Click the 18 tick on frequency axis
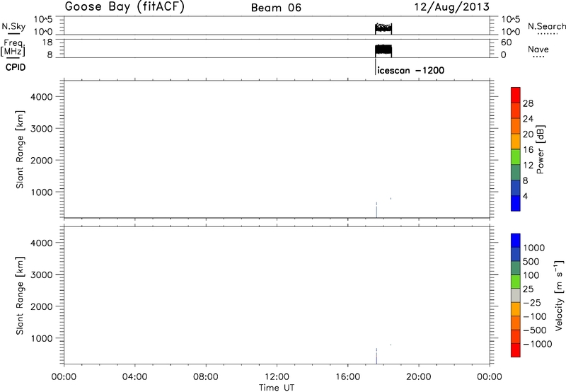 point(47,42)
